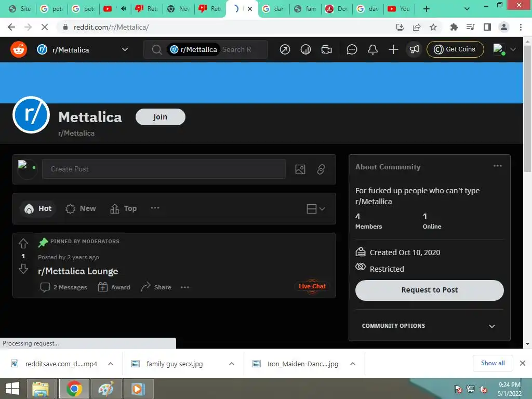
Task: Open the 2 Messages comments link
Action: [63, 287]
